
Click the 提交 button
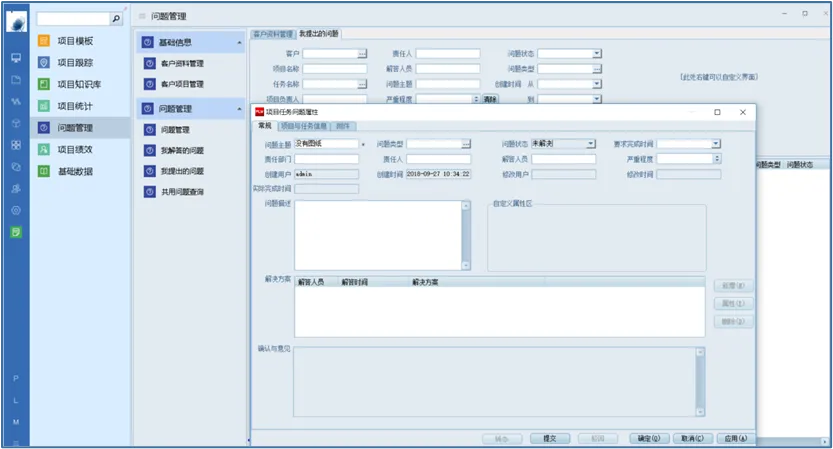(x=550, y=438)
